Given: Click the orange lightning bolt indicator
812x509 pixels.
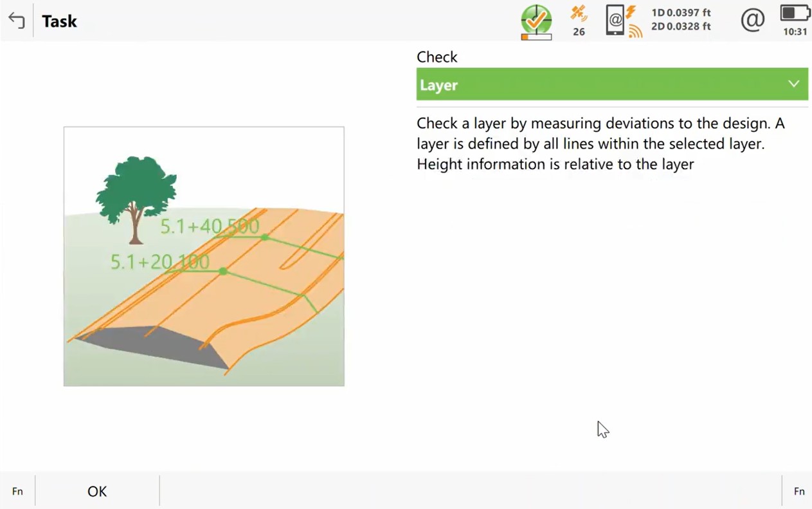Looking at the screenshot, I should point(631,12).
